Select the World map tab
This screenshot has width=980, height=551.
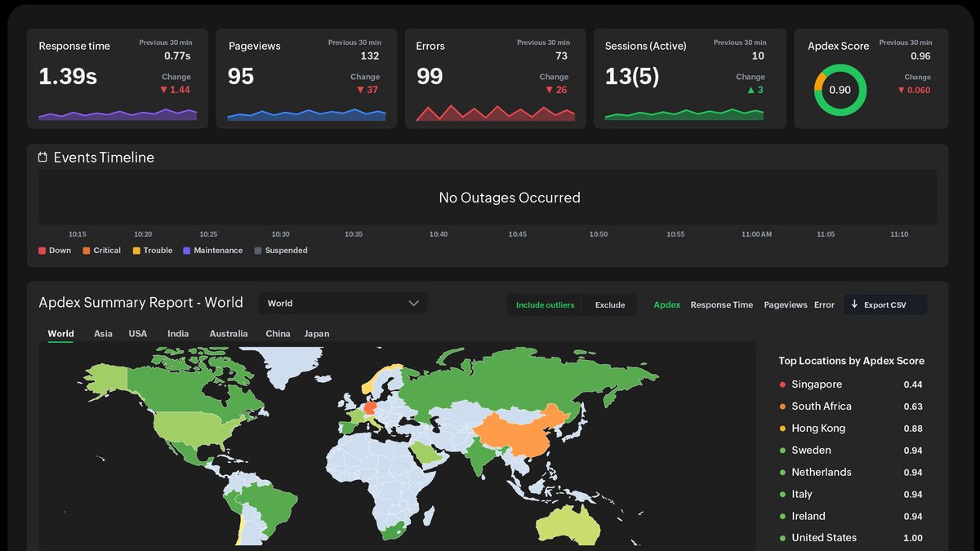click(x=60, y=334)
